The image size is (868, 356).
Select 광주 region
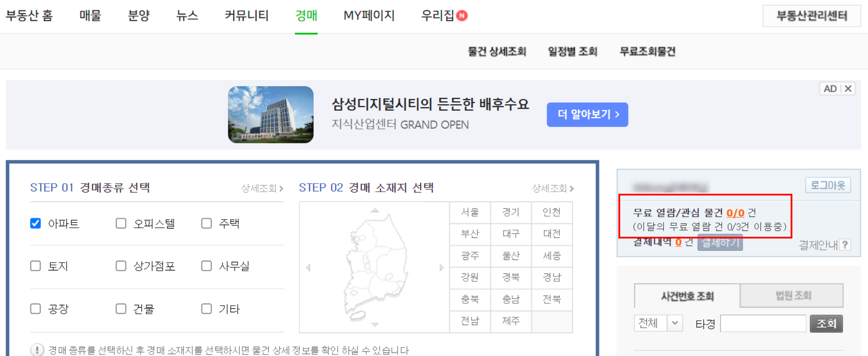click(x=470, y=256)
